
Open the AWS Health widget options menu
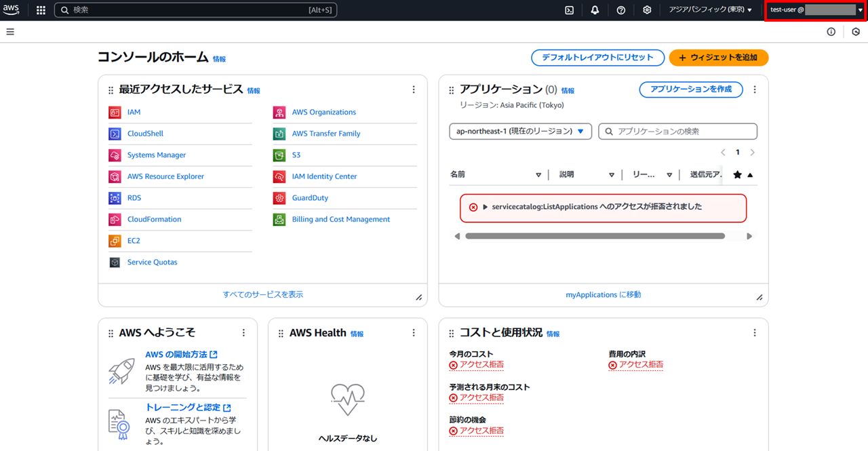click(x=414, y=333)
